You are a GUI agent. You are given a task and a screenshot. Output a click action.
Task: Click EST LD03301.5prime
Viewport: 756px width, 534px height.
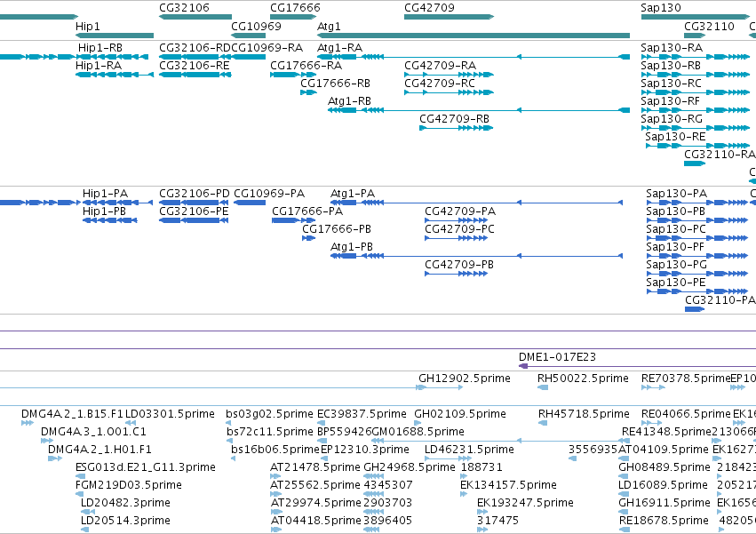coord(171,414)
